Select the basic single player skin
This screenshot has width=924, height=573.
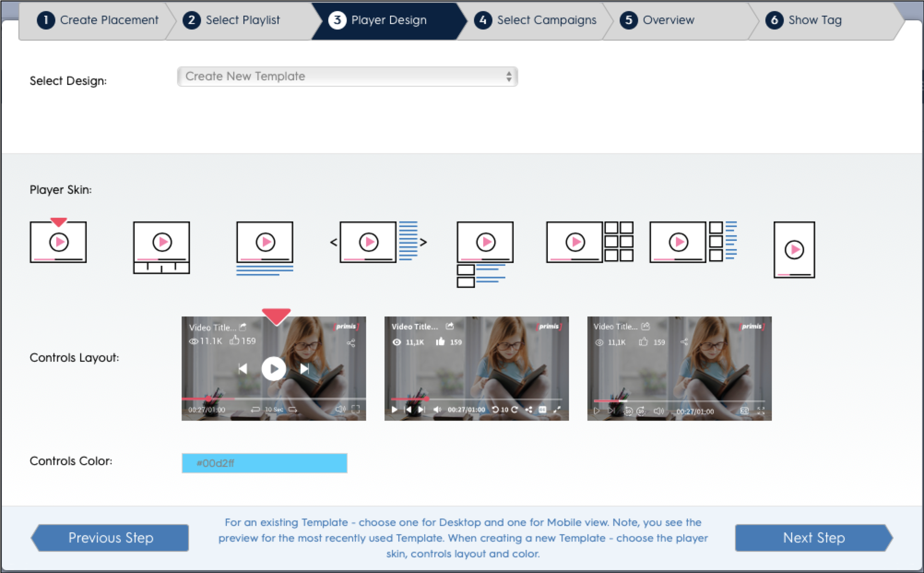(58, 242)
